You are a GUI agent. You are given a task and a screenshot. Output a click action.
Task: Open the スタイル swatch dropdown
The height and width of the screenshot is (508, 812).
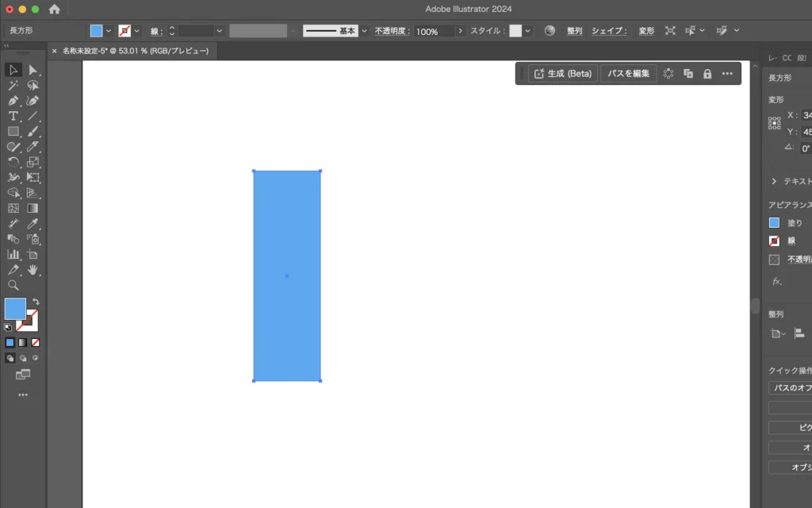pyautogui.click(x=527, y=31)
